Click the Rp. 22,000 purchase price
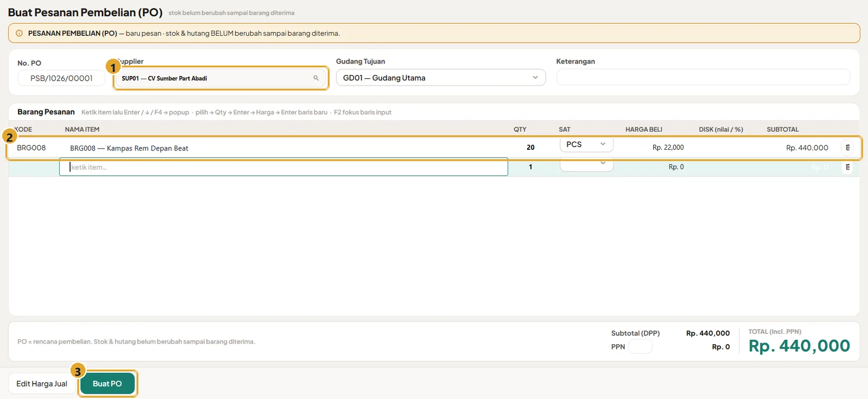868x399 pixels. [668, 148]
